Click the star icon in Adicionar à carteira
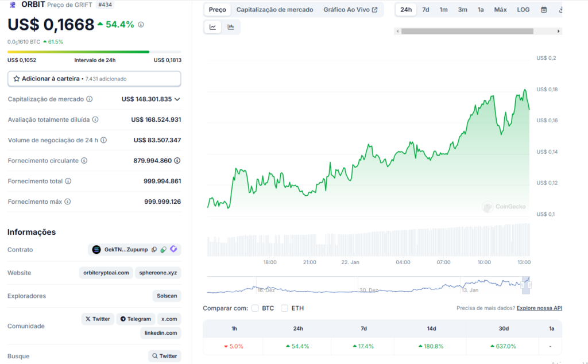 tap(17, 79)
